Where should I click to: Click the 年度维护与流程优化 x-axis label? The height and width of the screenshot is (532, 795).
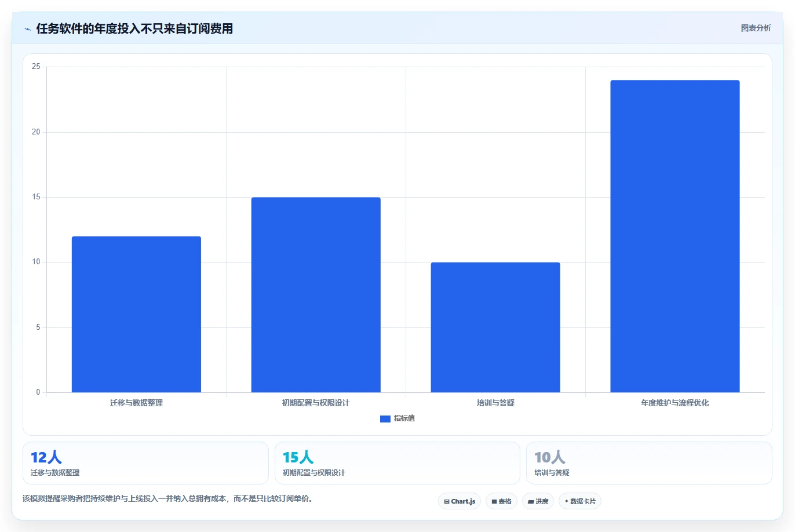tap(675, 403)
